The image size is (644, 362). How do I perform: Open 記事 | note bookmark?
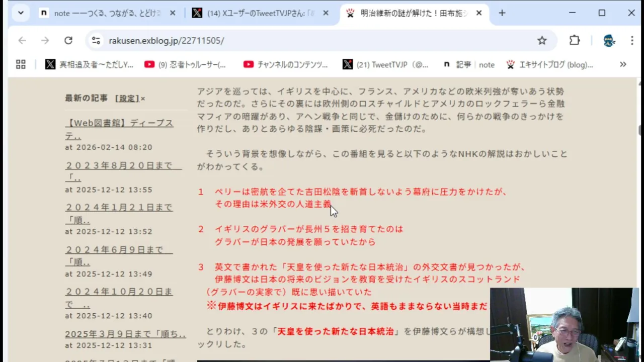(469, 64)
